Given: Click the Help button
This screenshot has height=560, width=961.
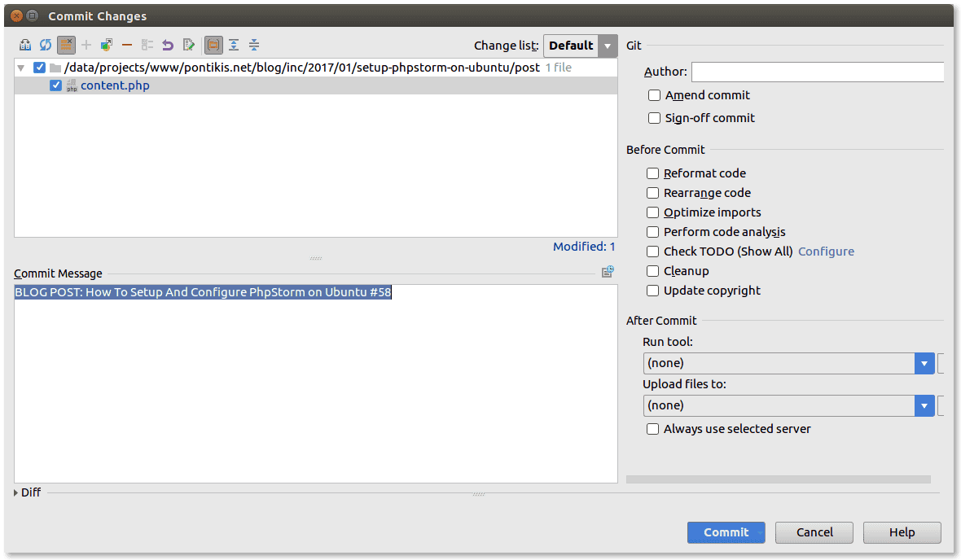Looking at the screenshot, I should (902, 533).
